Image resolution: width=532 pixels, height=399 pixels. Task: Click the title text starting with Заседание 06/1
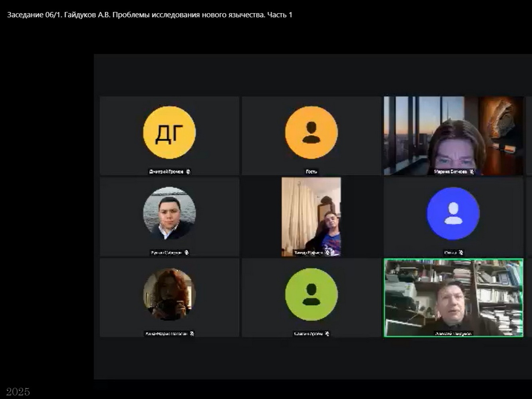pos(150,15)
